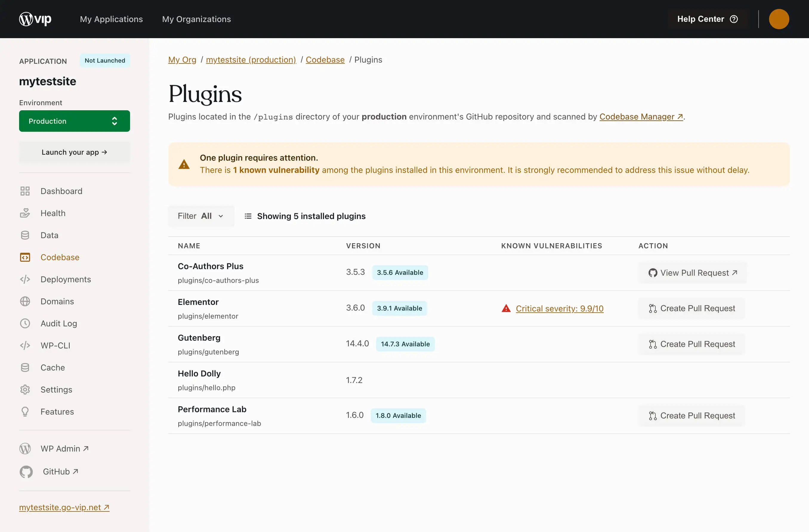Create Pull Request for Performance Lab
The height and width of the screenshot is (532, 809).
click(x=691, y=415)
